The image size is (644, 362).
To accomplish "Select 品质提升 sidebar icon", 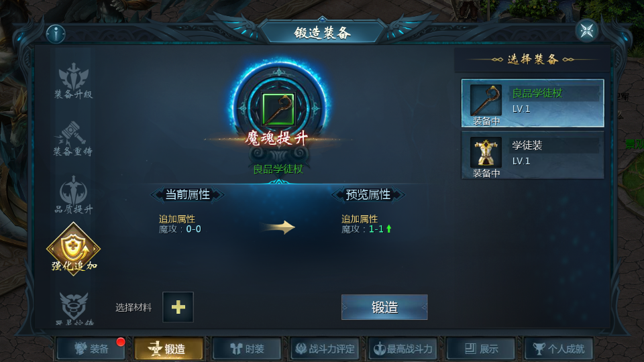I will point(74,194).
